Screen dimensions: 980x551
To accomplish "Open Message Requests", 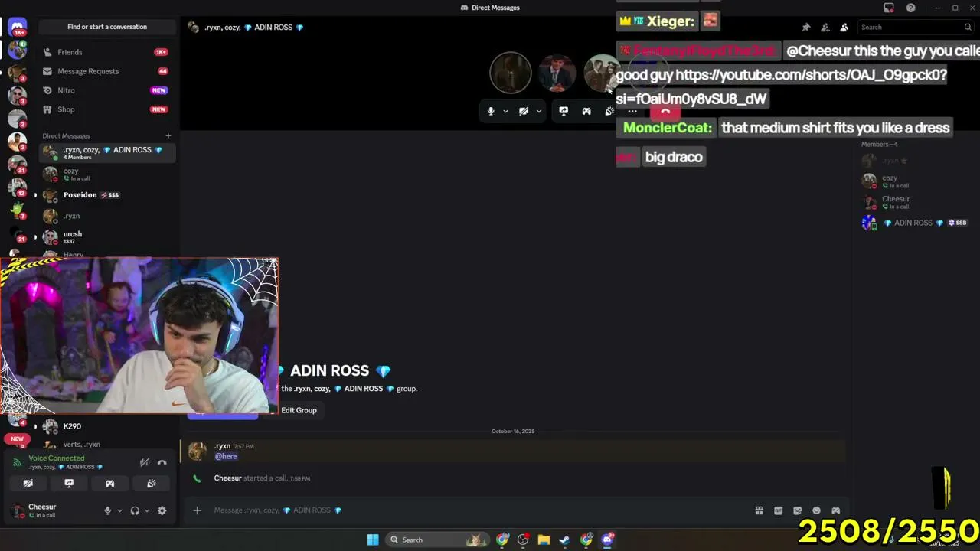I will pyautogui.click(x=107, y=71).
